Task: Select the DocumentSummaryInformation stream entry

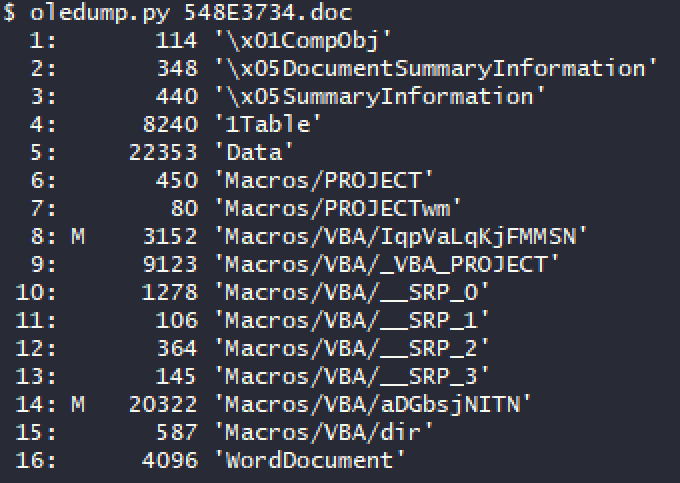Action: coord(436,69)
